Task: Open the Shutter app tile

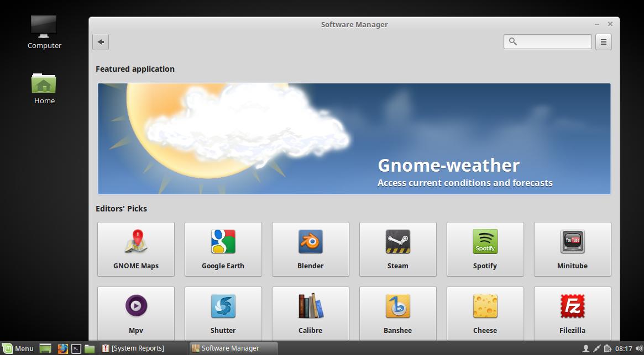Action: 223,314
